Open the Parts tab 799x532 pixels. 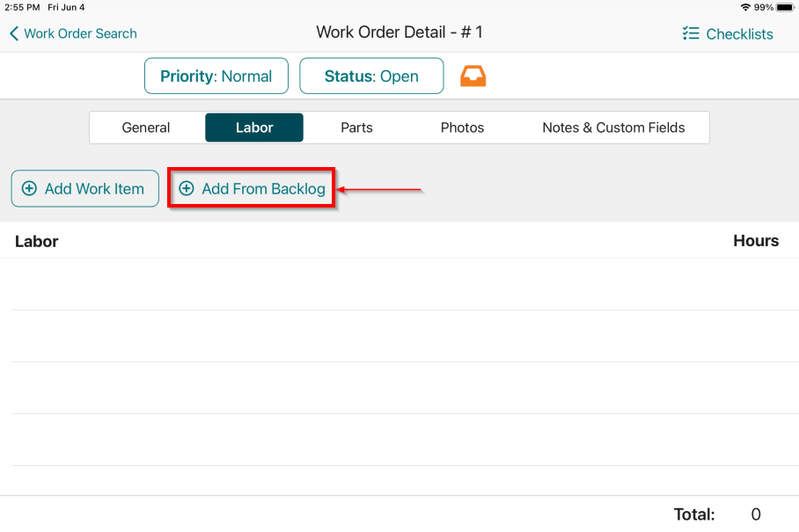[356, 128]
